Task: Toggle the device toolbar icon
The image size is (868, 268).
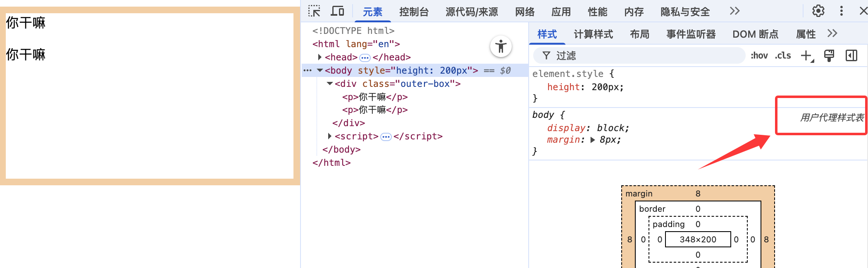Action: [338, 11]
